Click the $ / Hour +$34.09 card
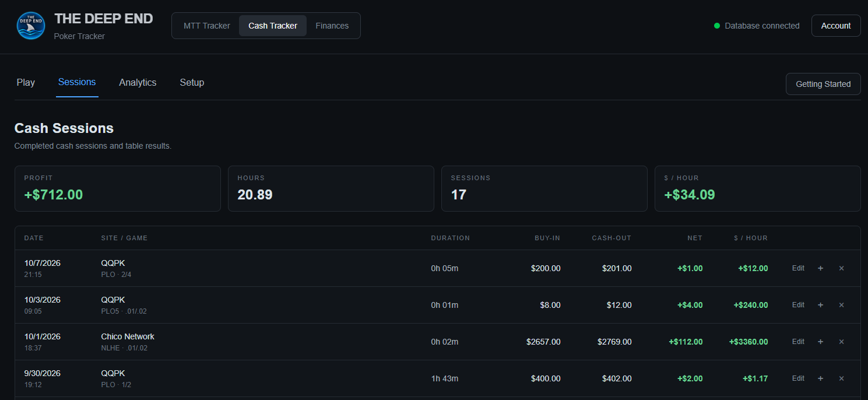This screenshot has height=400, width=868. [758, 188]
